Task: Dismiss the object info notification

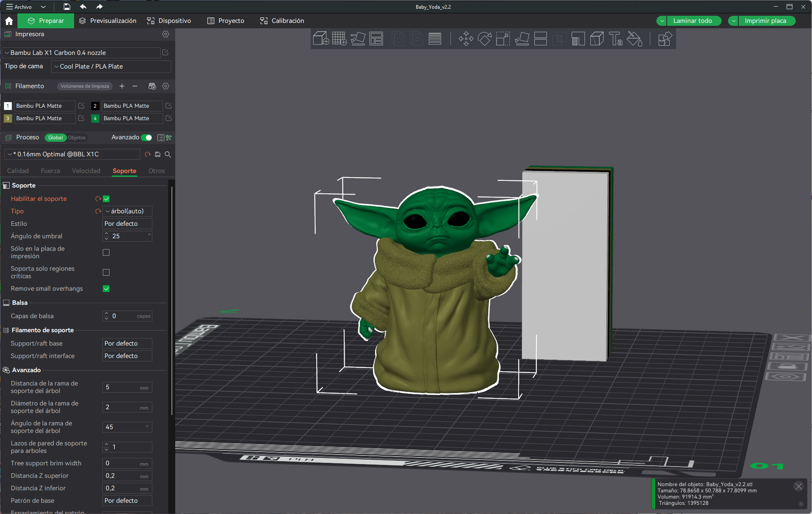Action: [798, 486]
